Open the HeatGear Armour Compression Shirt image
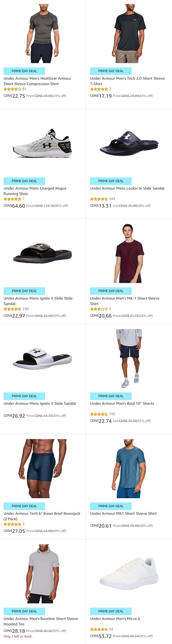Image resolution: width=172 pixels, height=644 pixels. point(43,33)
